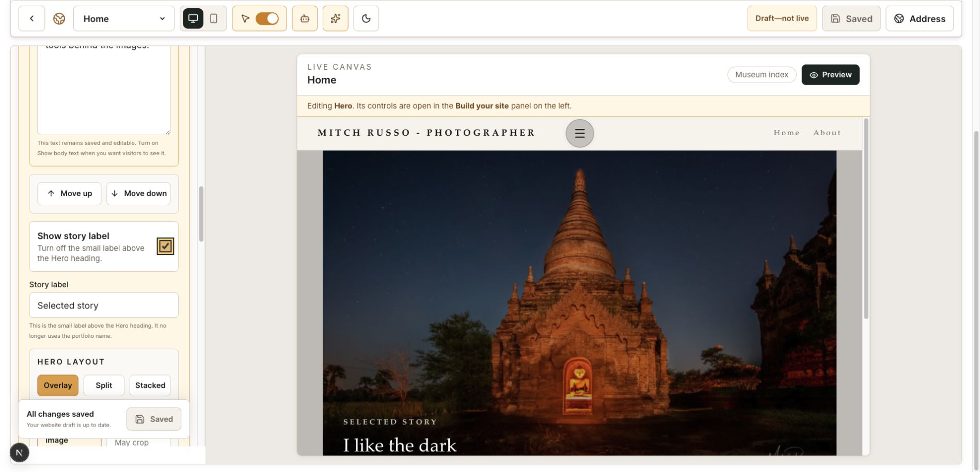Screen dimensions: 980x472
Task: Select Stacked hero layout
Action: pos(150,385)
